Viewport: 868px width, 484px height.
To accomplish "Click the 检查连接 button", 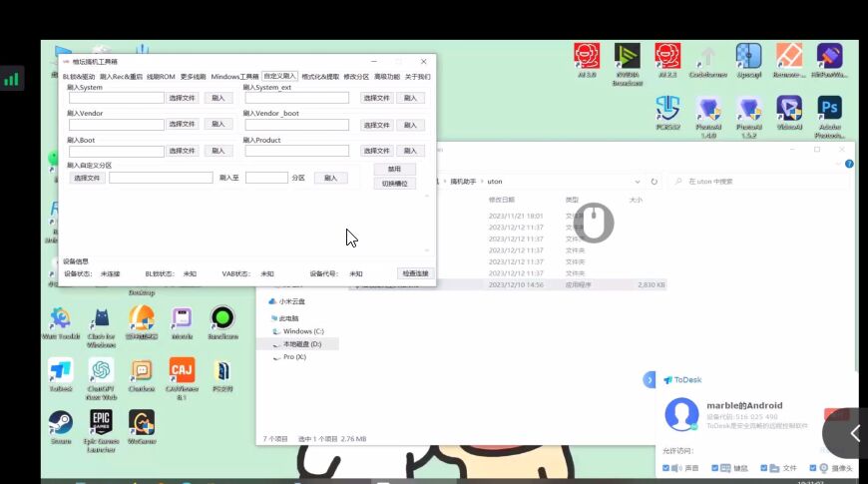I will (x=414, y=273).
